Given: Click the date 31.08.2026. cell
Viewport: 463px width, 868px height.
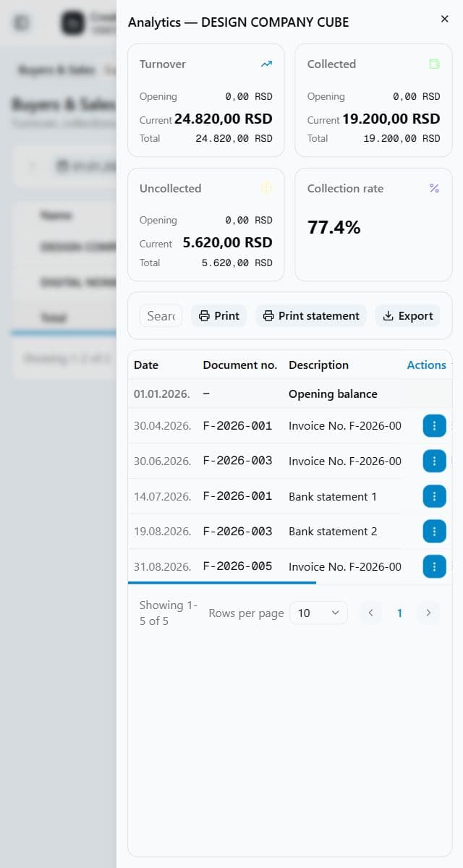Looking at the screenshot, I should (163, 566).
